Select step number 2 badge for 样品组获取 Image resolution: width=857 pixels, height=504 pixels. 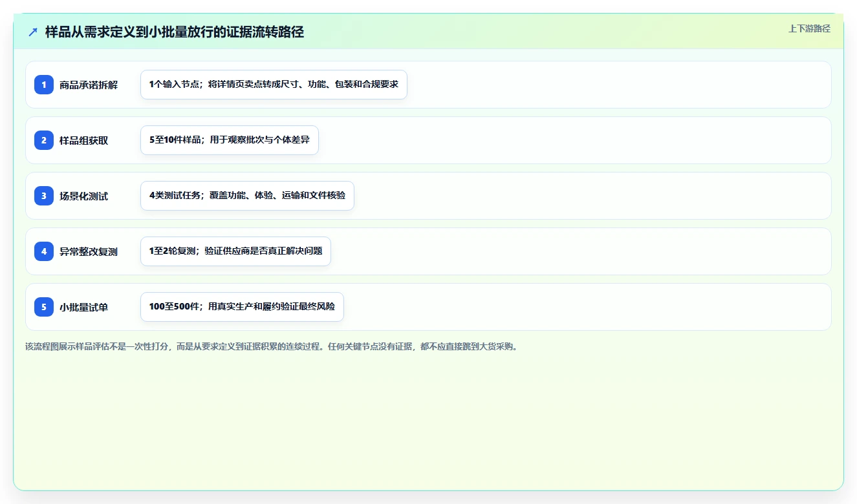coord(44,140)
